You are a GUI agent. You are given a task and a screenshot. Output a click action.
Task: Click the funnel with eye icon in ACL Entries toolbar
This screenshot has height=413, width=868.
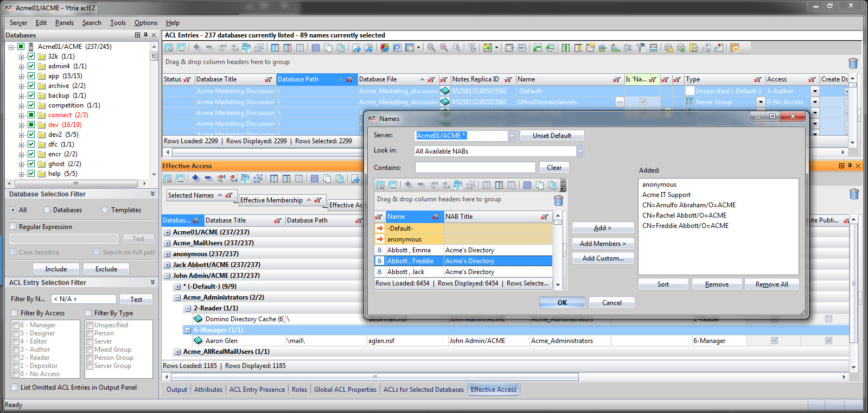(x=641, y=48)
